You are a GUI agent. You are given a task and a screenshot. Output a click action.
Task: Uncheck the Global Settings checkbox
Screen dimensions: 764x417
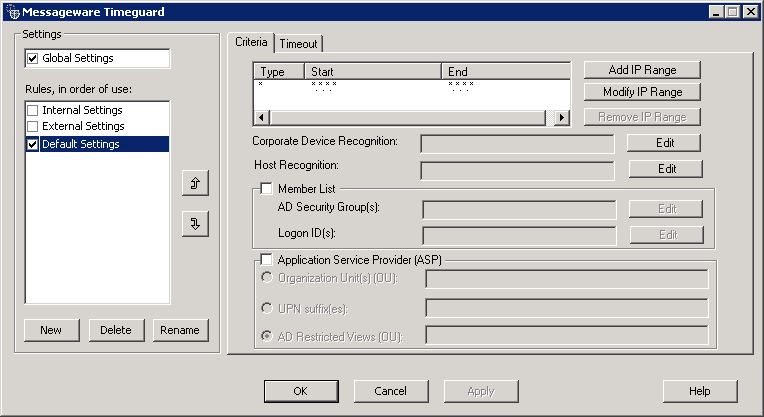(x=33, y=58)
